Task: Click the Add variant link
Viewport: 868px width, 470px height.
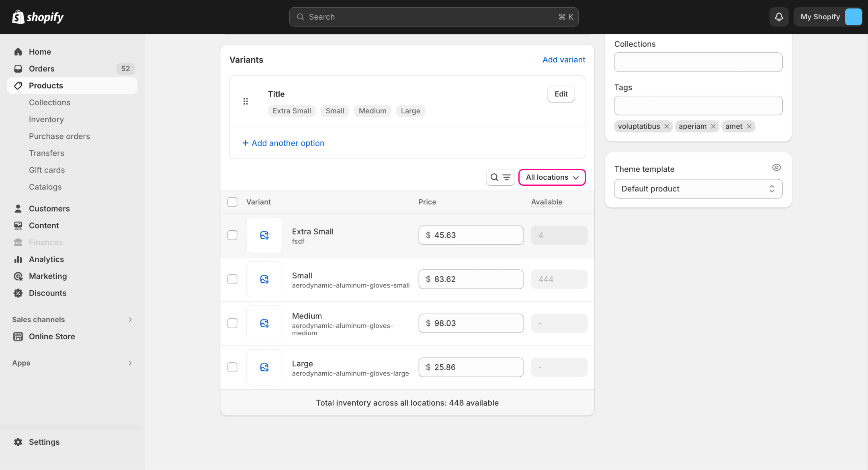Action: [563, 60]
